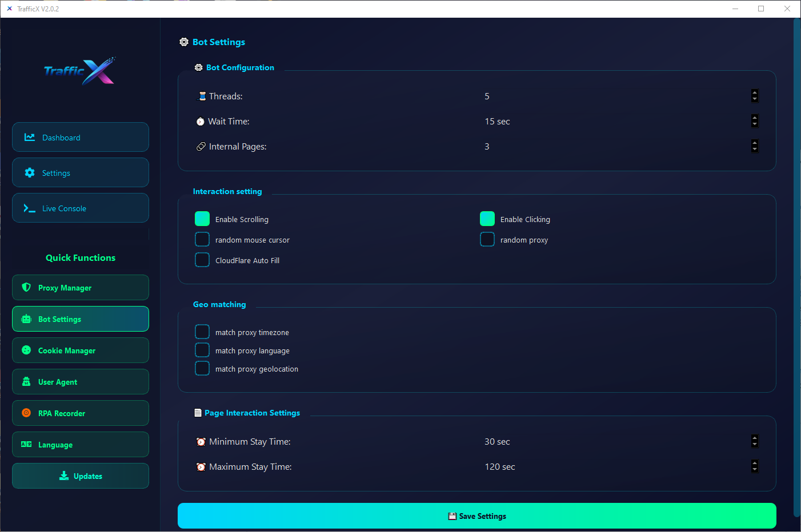Click the TrafficX logo in sidebar
Image resolution: width=801 pixels, height=532 pixels.
pos(80,71)
